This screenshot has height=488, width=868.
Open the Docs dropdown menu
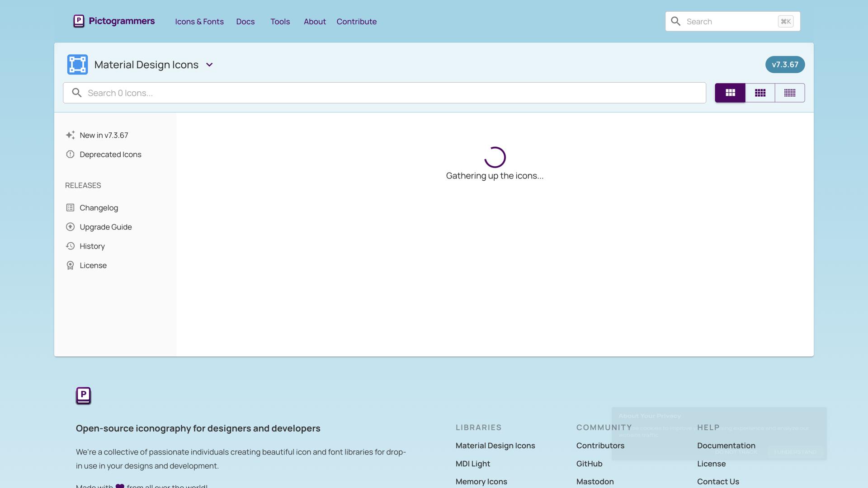point(245,21)
